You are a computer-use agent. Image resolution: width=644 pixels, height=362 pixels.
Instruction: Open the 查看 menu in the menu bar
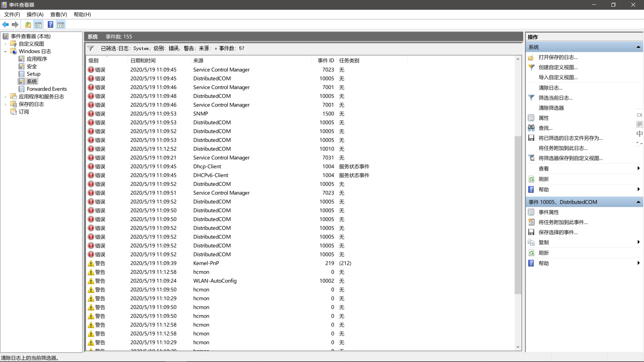58,14
